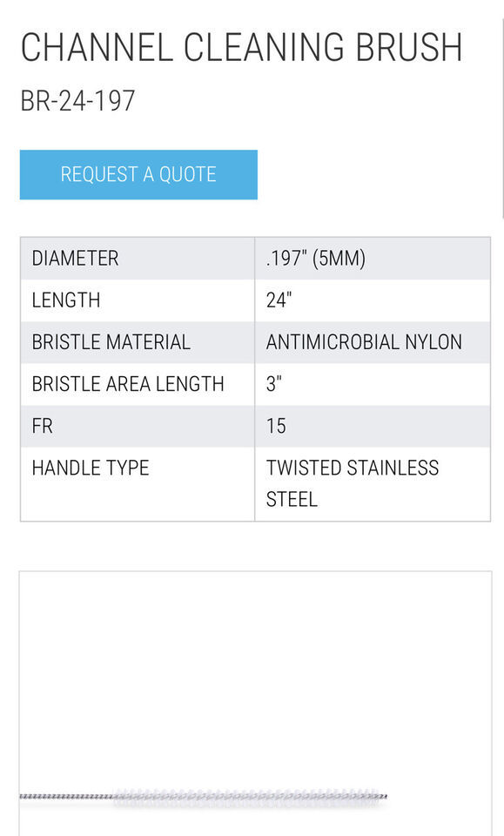Image resolution: width=504 pixels, height=836 pixels.
Task: Click the Bristle Material label
Action: click(111, 342)
